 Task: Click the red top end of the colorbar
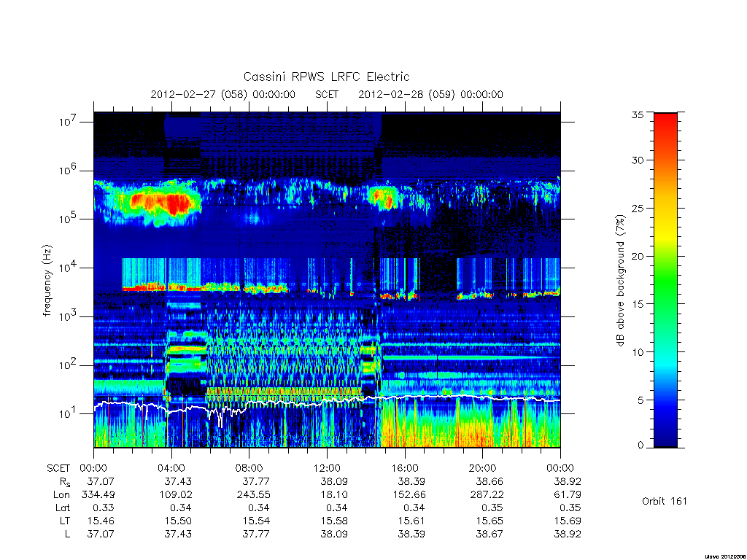pos(665,120)
